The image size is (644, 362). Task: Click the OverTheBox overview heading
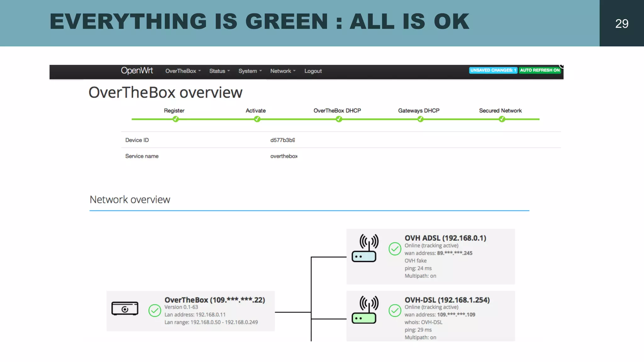[165, 92]
